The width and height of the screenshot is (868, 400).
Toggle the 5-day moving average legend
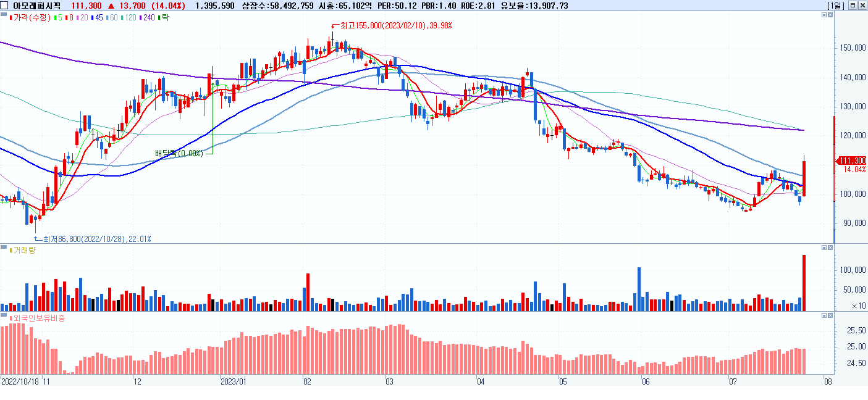tap(57, 18)
